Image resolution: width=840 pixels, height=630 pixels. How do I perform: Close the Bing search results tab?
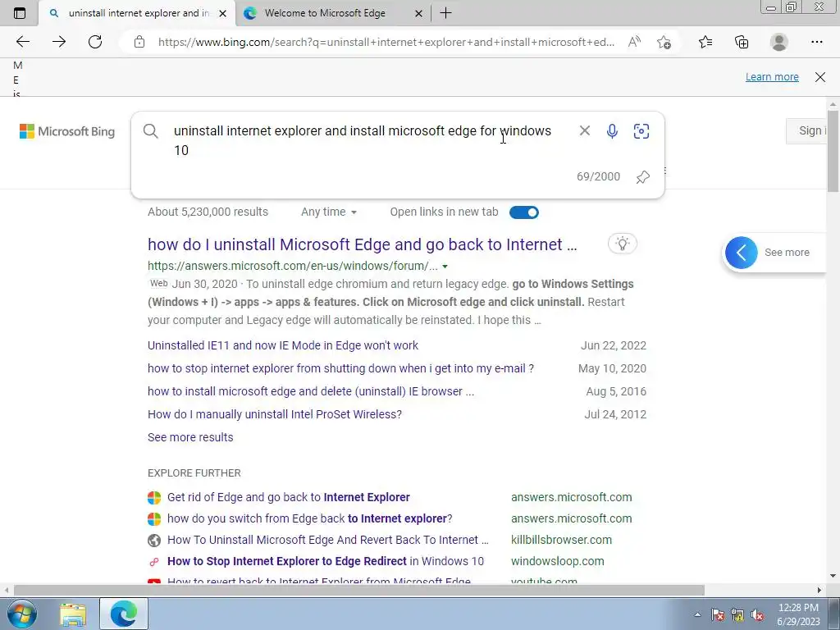point(223,13)
